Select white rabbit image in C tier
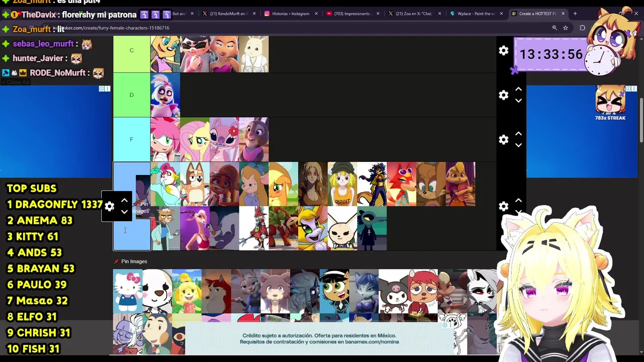This screenshot has height=362, width=644. (254, 54)
